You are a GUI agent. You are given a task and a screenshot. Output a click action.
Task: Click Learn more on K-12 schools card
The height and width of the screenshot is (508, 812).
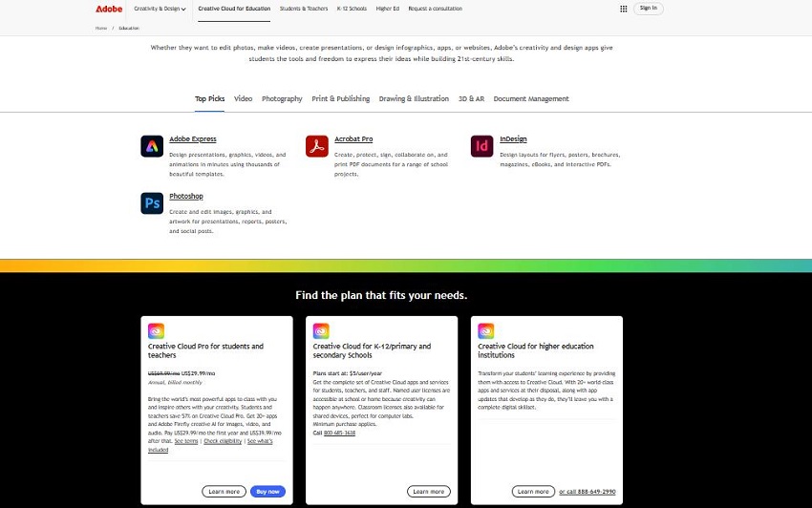[x=429, y=492]
